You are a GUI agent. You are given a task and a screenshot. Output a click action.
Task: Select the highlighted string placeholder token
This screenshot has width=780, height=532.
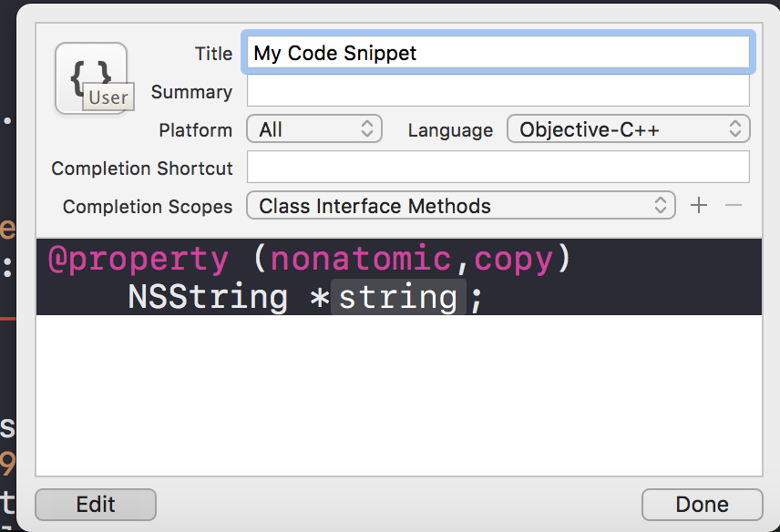click(398, 297)
